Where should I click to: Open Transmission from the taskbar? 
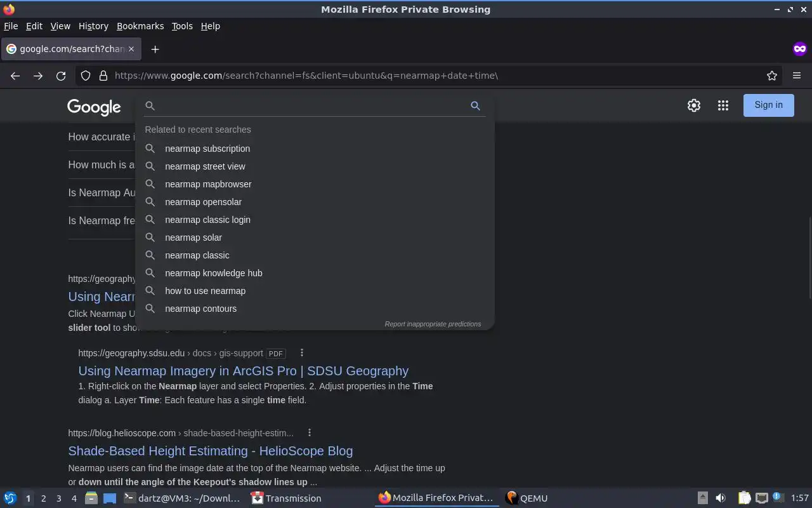coord(287,498)
